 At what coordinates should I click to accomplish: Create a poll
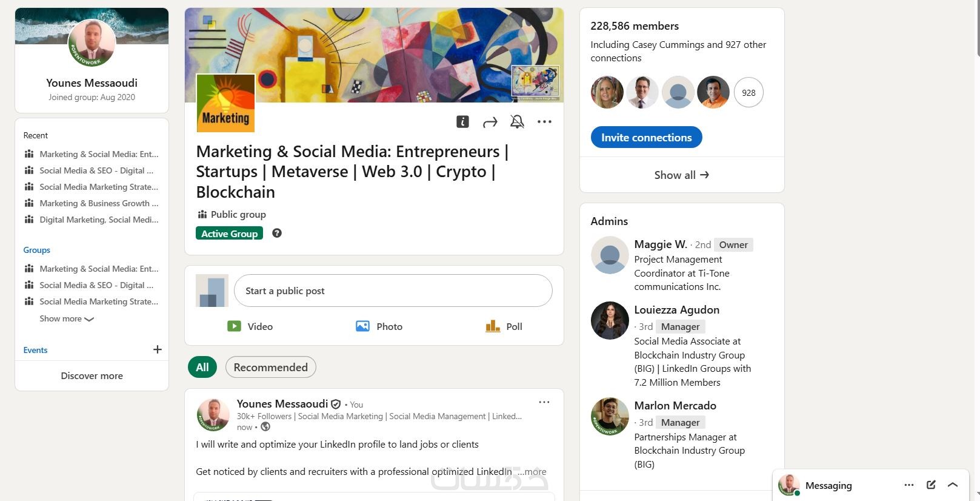tap(504, 326)
